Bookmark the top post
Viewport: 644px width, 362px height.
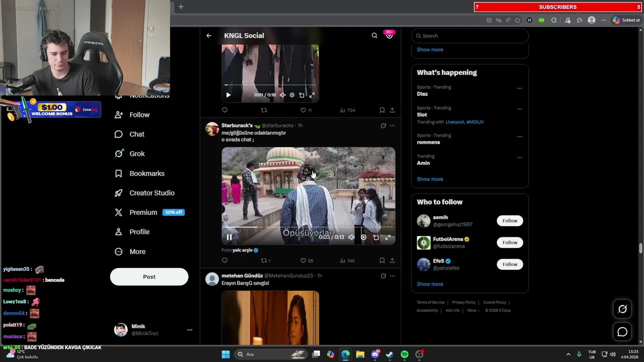[382, 110]
